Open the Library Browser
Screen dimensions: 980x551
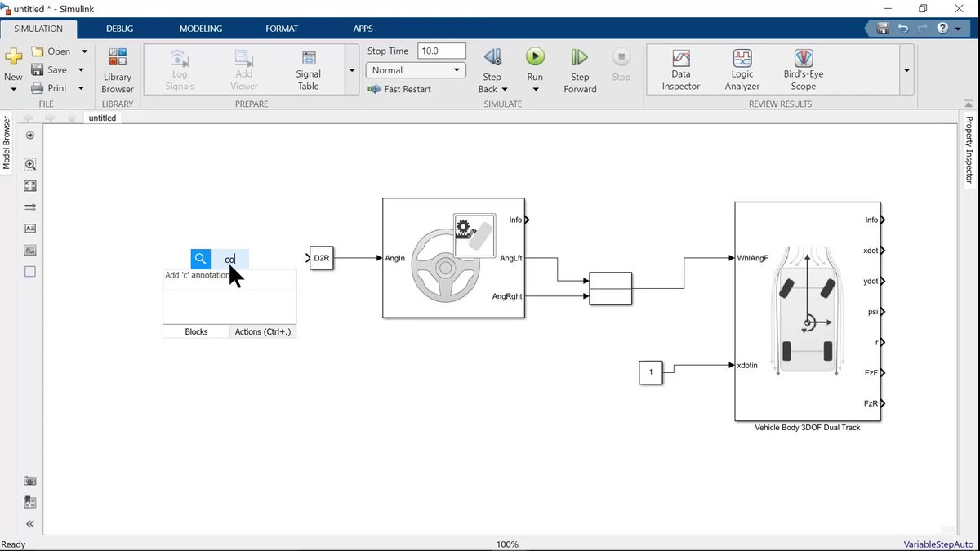coord(118,70)
